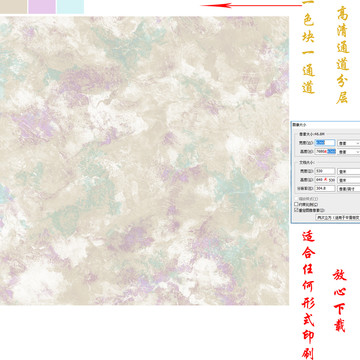
Task: Click the greyed-out scale styles checkbox
Action: tap(296, 199)
